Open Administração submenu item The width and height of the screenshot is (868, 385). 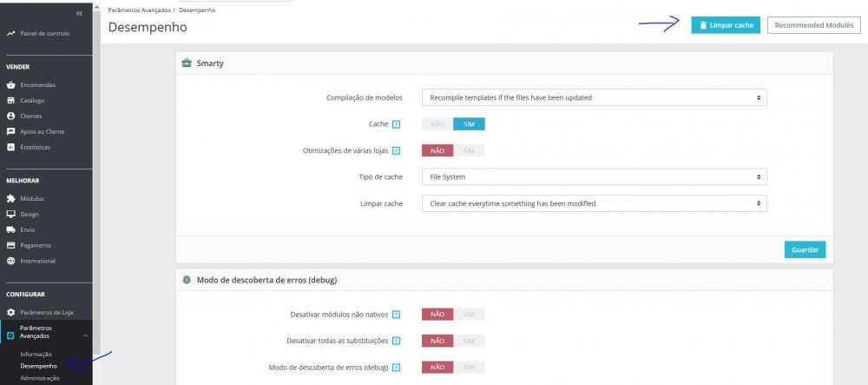pyautogui.click(x=40, y=378)
